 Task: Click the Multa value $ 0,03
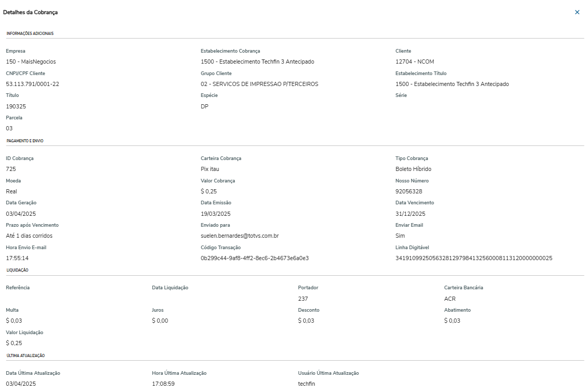(x=14, y=321)
